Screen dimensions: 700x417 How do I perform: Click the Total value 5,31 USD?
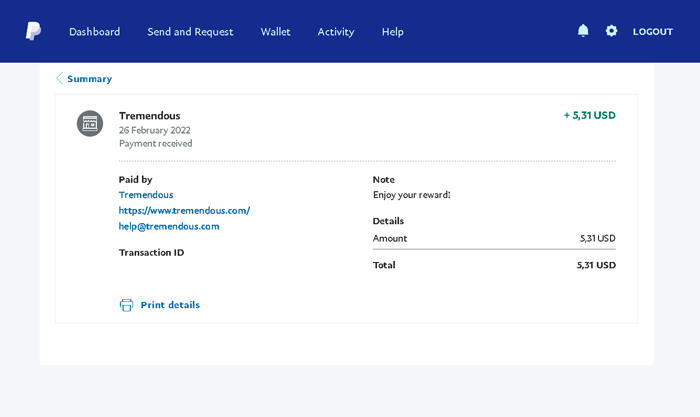[x=596, y=265]
